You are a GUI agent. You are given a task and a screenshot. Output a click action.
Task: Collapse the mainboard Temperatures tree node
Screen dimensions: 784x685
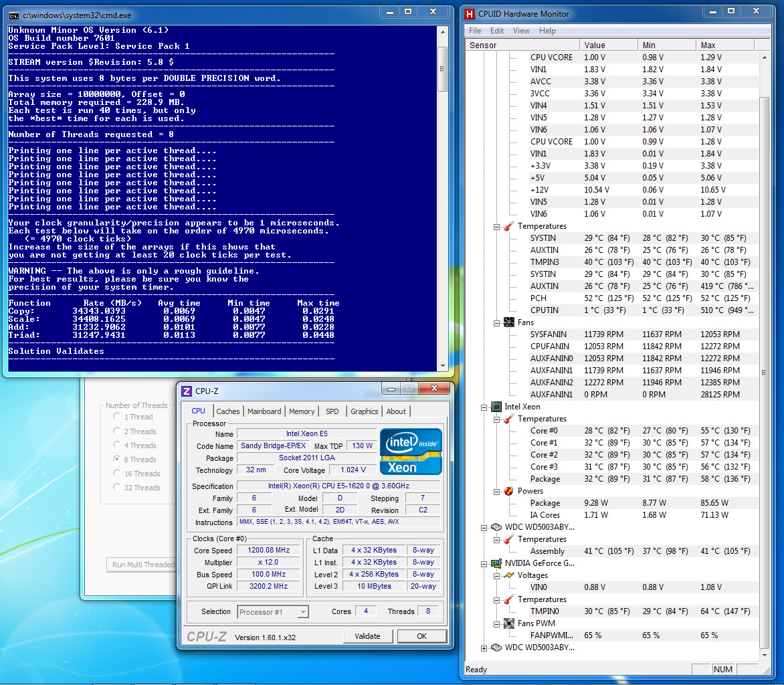[x=496, y=227]
